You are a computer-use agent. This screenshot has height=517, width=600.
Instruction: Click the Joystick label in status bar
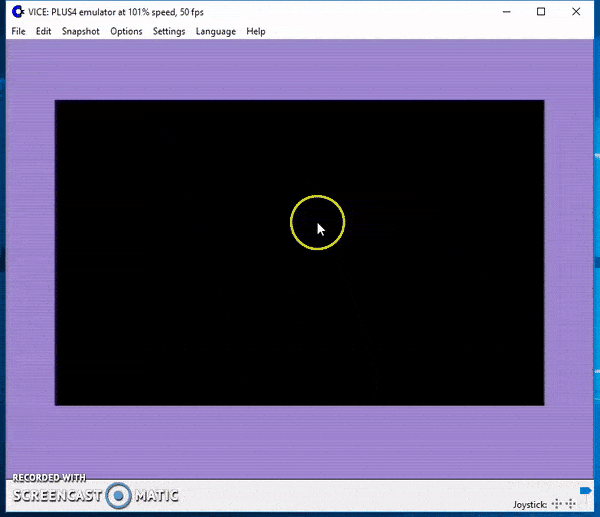click(x=530, y=505)
